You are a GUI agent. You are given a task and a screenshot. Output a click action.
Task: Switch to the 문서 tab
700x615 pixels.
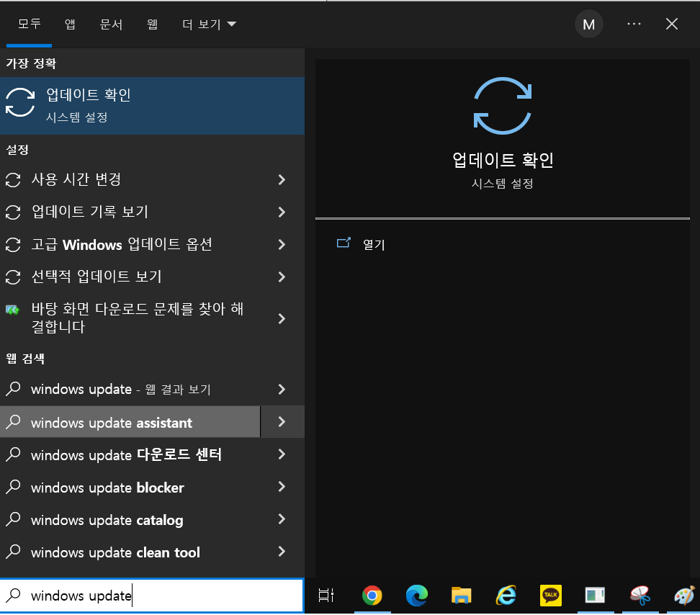[x=111, y=24]
